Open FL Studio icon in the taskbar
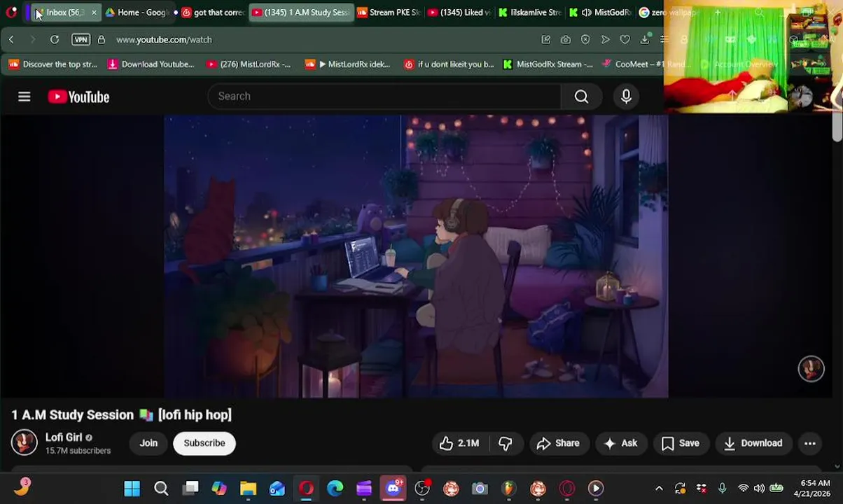The width and height of the screenshot is (843, 504). point(508,489)
